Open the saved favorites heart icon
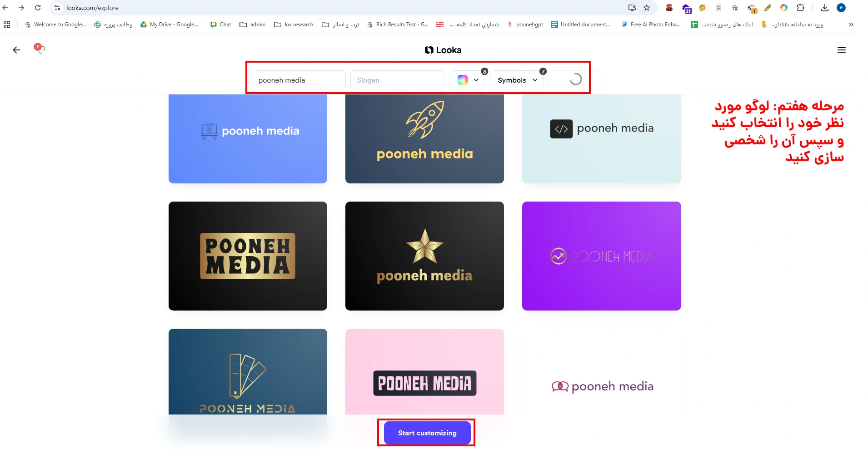868x449 pixels. click(40, 49)
